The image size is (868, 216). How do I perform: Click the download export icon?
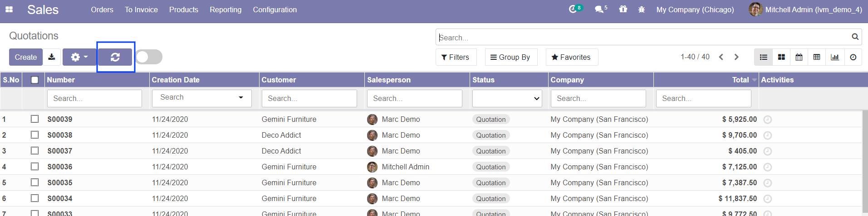pos(52,57)
